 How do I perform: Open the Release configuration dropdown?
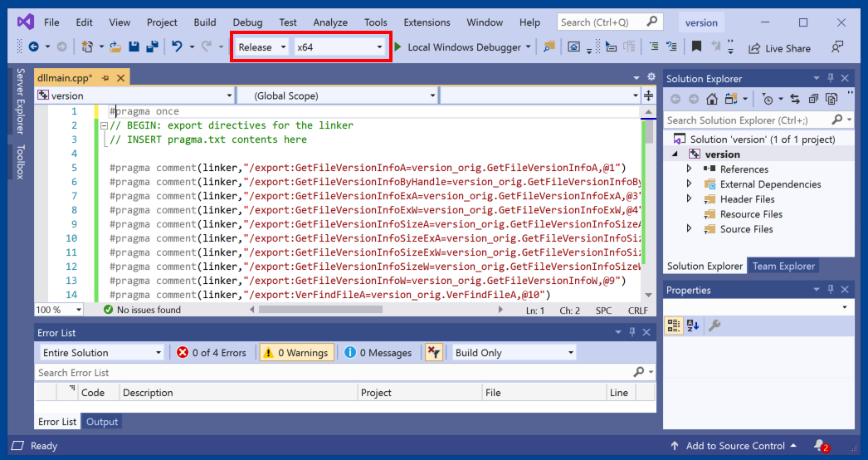pyautogui.click(x=261, y=47)
